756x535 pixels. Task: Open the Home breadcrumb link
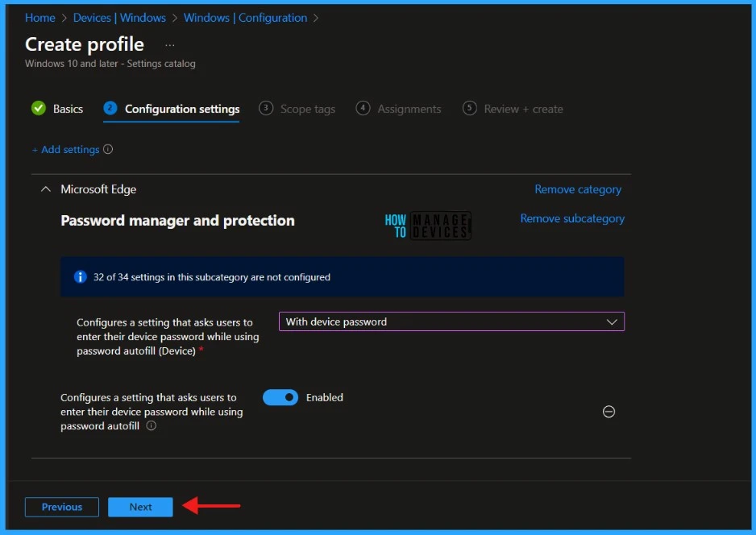point(40,18)
